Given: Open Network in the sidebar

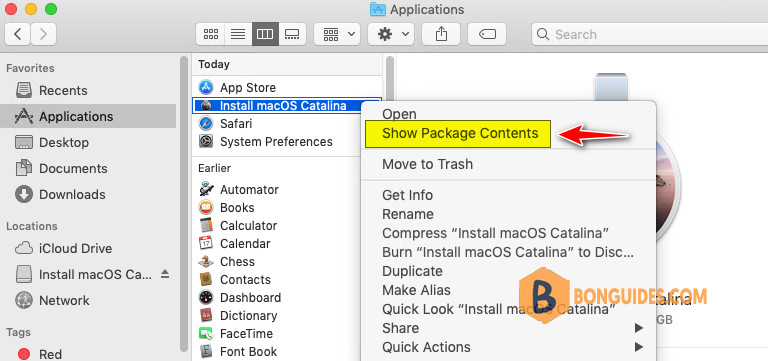Looking at the screenshot, I should click(x=88, y=300).
